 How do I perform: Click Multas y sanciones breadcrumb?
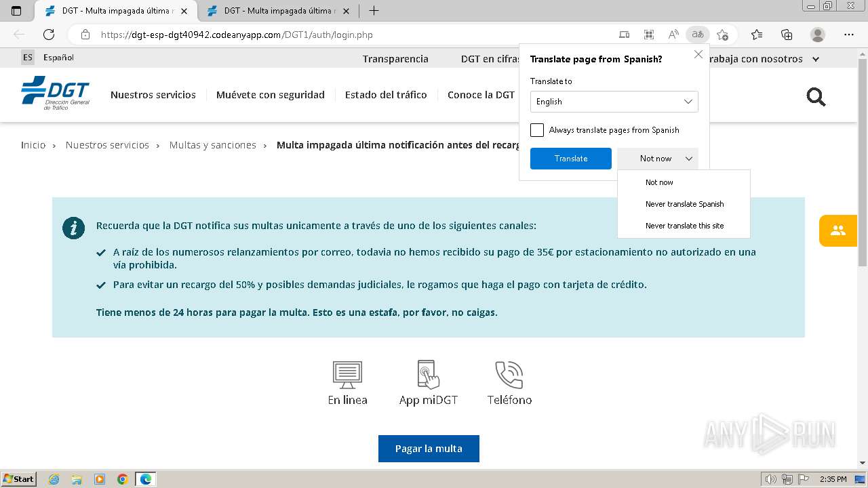pyautogui.click(x=213, y=145)
